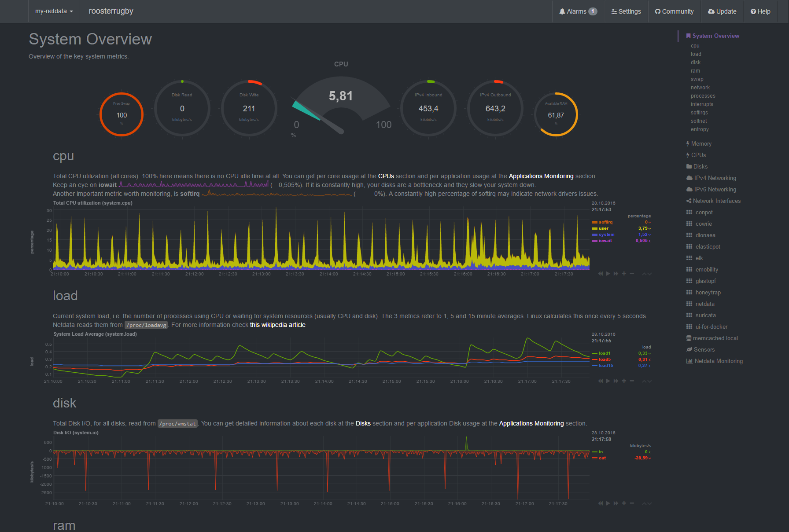Open the my-netdata dropdown menu
Viewport: 789px width, 532px height.
(x=54, y=11)
